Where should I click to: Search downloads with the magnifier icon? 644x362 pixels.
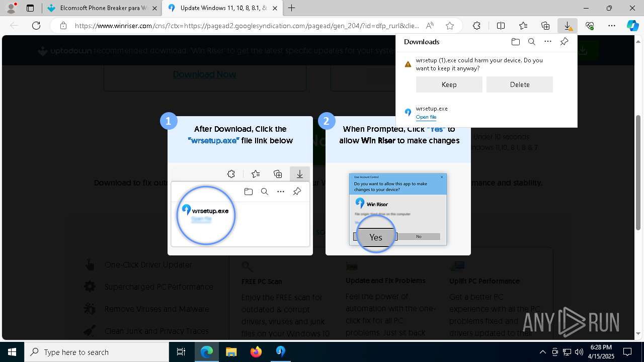(x=531, y=42)
